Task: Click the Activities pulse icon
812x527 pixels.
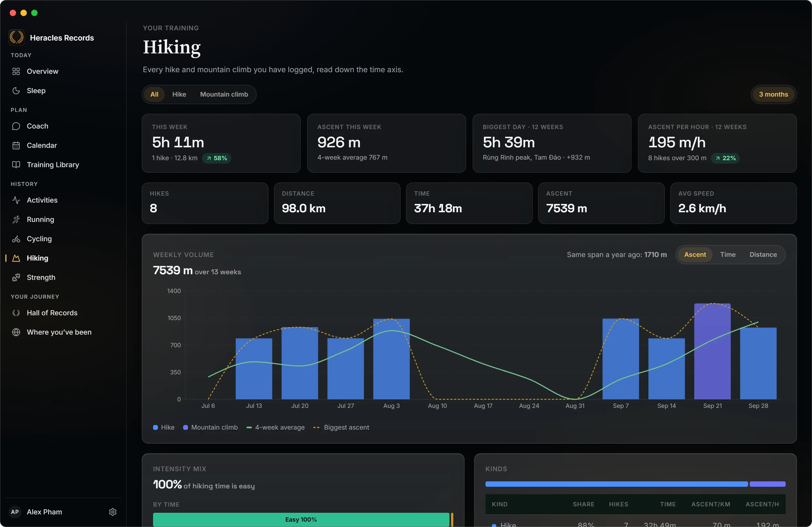Action: (x=16, y=200)
